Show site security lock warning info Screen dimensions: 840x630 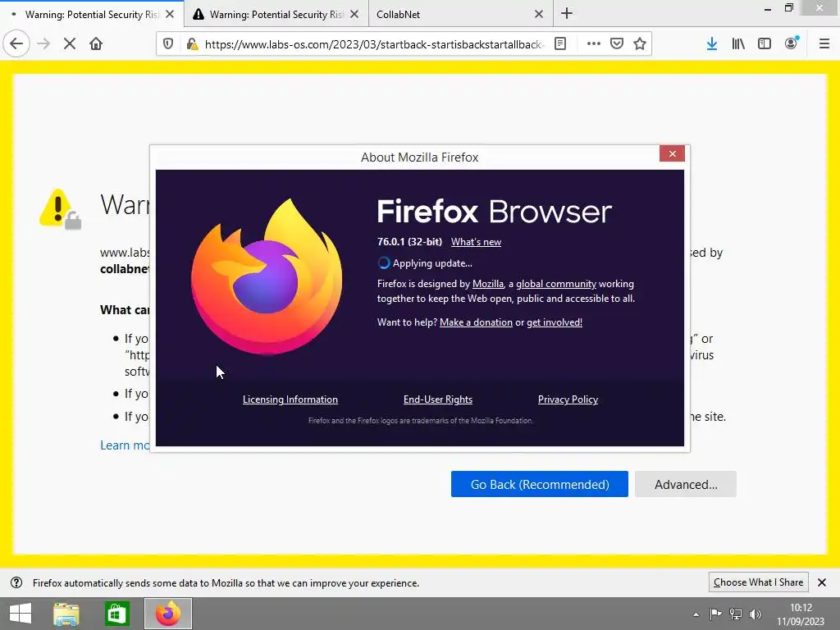tap(192, 44)
